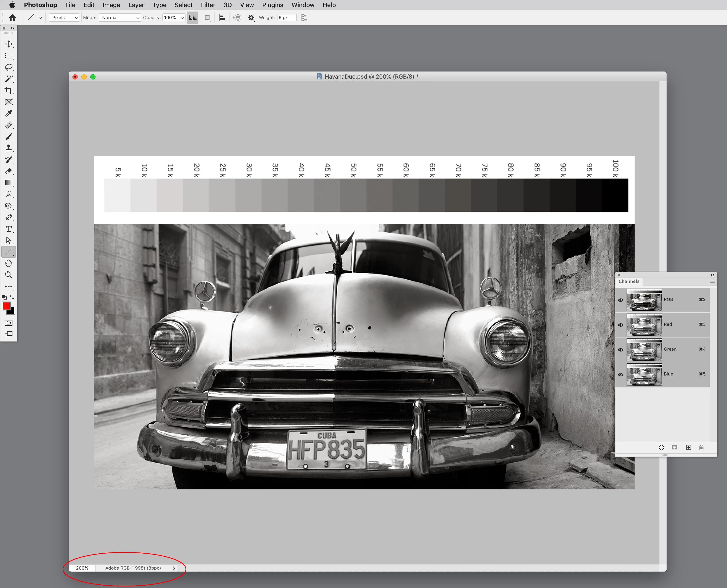
Task: Select the Move tool
Action: coord(9,44)
